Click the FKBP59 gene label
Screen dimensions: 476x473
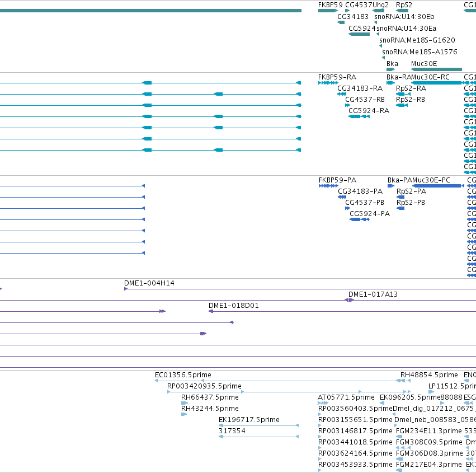(x=330, y=5)
